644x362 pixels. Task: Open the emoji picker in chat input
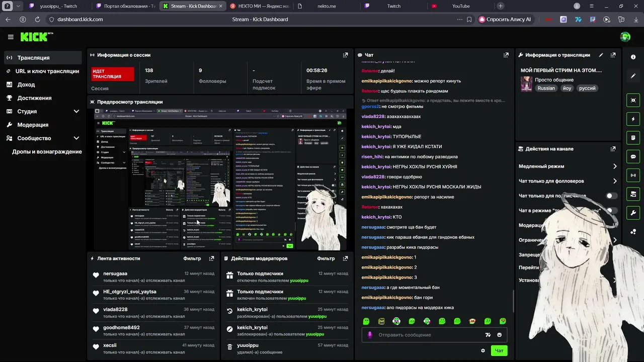click(x=499, y=335)
